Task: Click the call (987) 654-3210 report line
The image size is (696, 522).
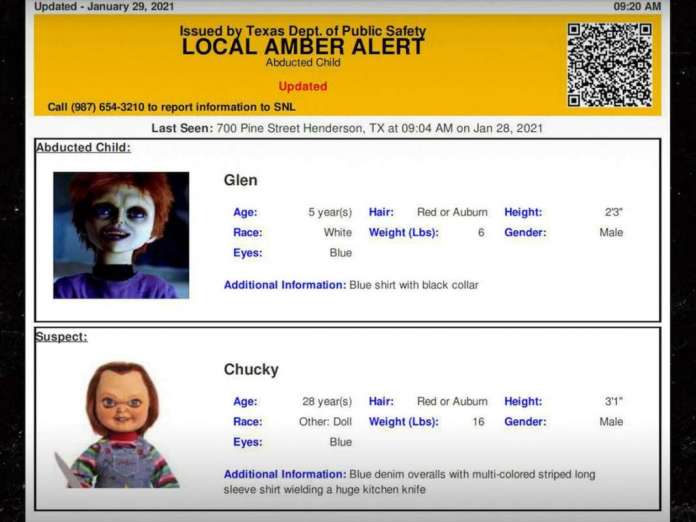Action: 171,107
